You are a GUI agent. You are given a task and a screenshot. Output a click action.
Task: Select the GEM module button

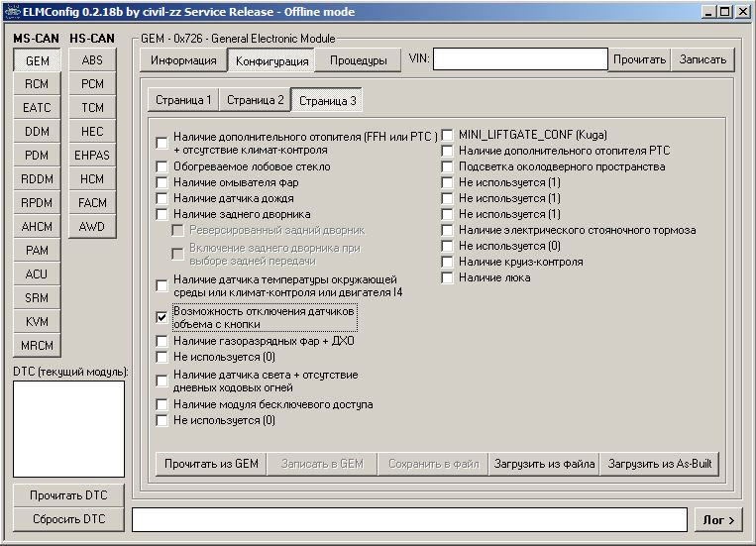(37, 60)
